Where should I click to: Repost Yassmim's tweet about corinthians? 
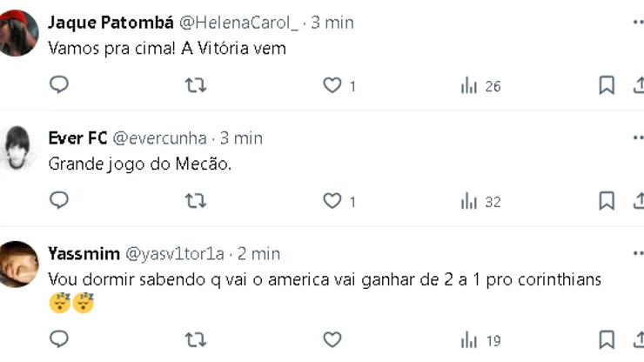197,339
